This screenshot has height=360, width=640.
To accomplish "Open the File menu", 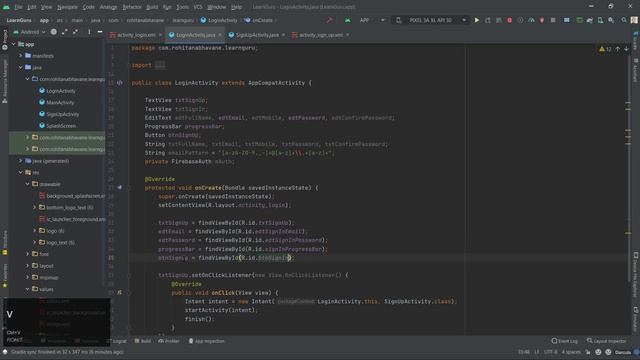I will [x=18, y=7].
